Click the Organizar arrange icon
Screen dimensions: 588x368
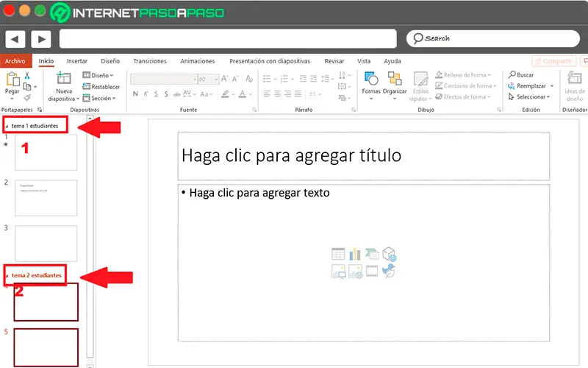pos(395,79)
